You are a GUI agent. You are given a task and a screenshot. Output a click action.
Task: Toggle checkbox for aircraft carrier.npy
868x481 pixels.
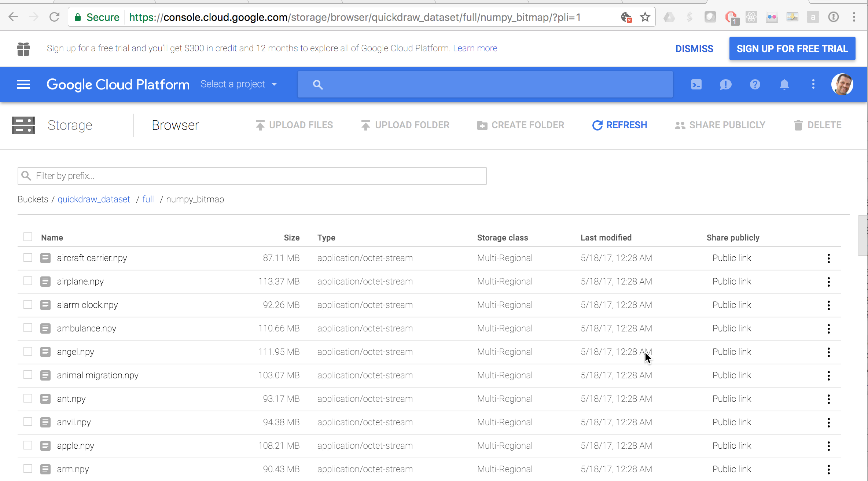coord(29,257)
